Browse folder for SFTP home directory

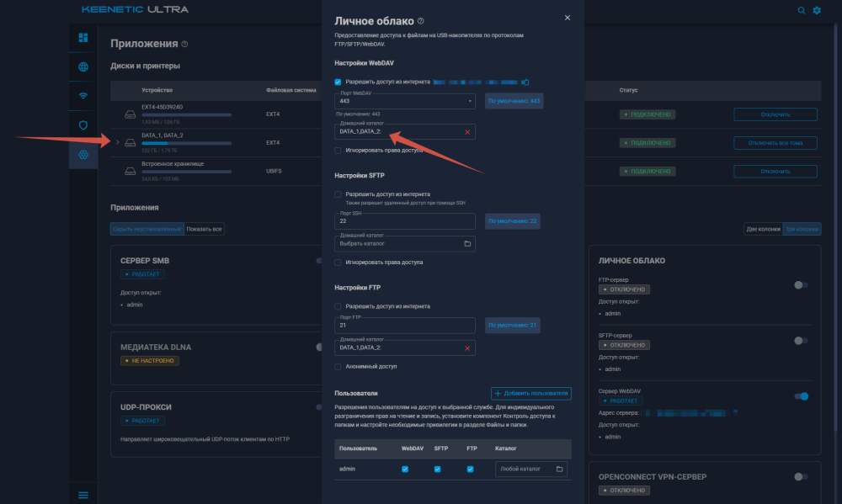(467, 244)
